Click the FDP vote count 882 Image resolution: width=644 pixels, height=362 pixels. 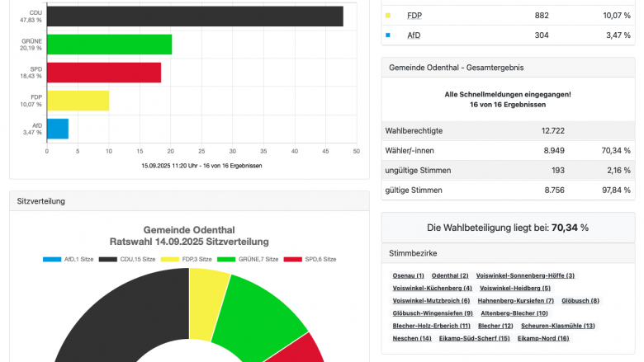point(542,16)
